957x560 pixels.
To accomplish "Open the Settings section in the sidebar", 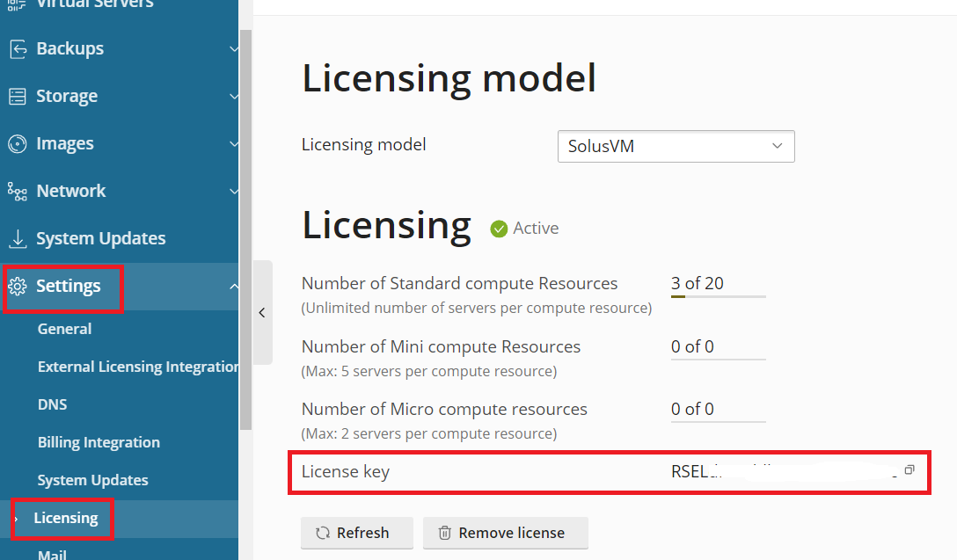I will 69,286.
